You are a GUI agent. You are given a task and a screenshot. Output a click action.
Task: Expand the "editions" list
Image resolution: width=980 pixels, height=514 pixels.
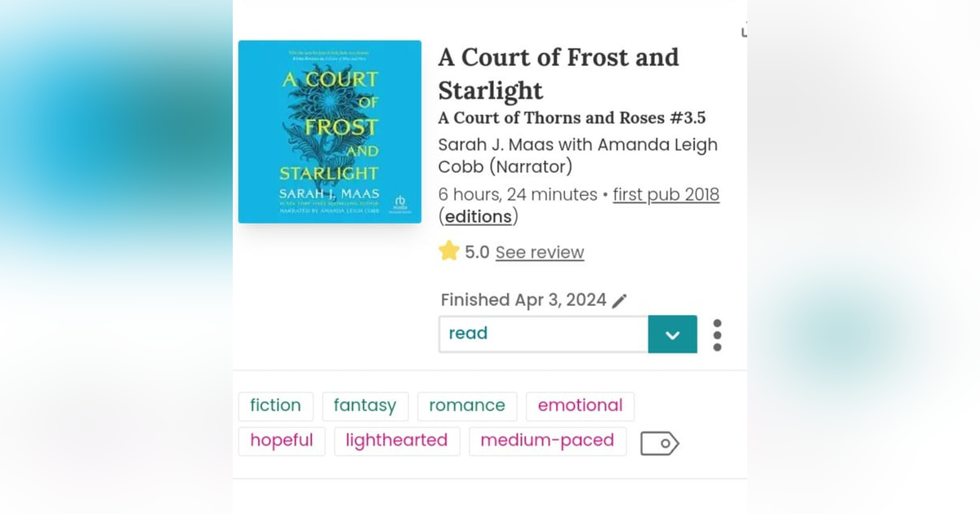pyautogui.click(x=478, y=216)
